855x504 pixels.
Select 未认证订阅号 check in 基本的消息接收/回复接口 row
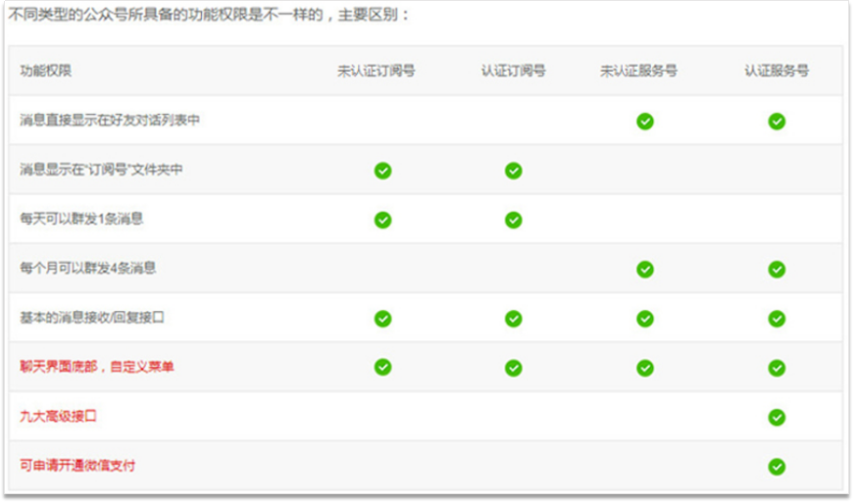[383, 318]
